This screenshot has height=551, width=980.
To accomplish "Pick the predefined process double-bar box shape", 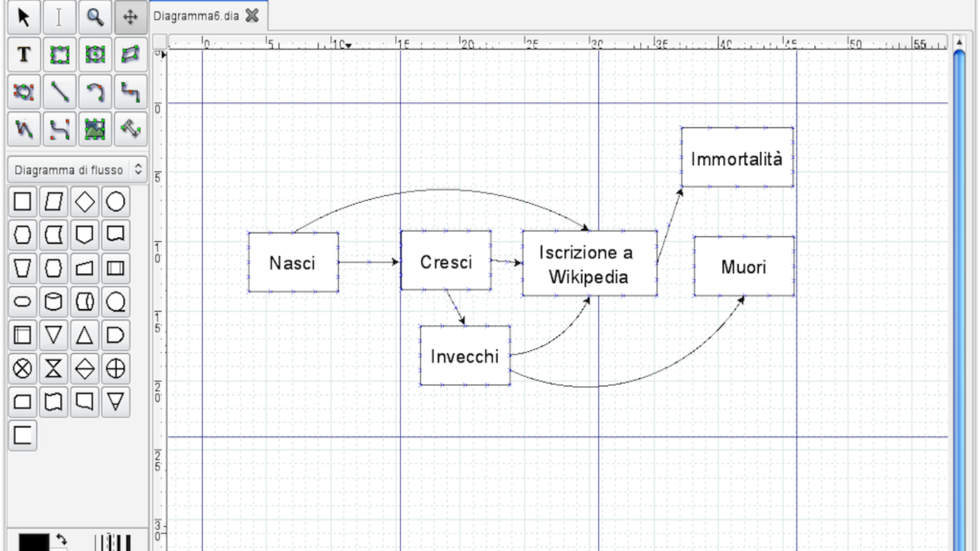I will point(116,268).
